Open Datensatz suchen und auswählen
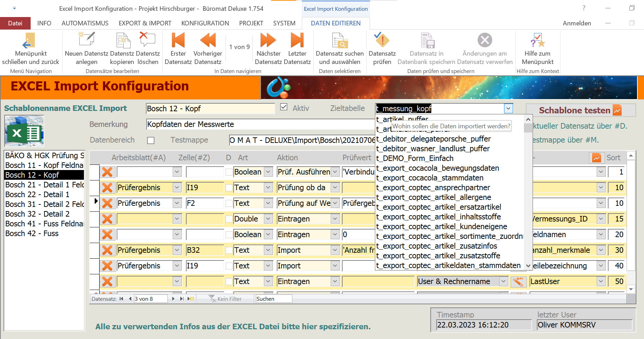The image size is (644, 339). coord(339,41)
